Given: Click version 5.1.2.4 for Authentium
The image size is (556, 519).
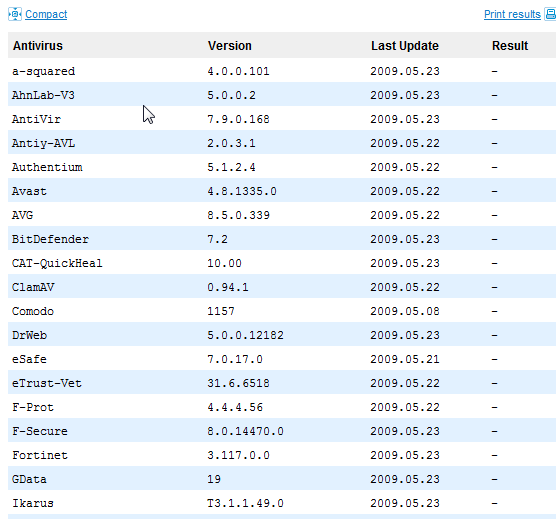Looking at the screenshot, I should click(232, 167).
